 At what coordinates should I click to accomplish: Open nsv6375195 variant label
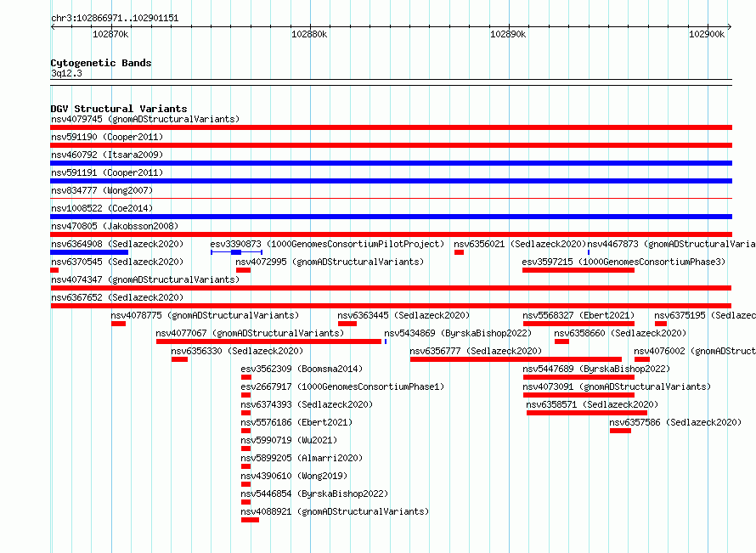click(x=705, y=315)
